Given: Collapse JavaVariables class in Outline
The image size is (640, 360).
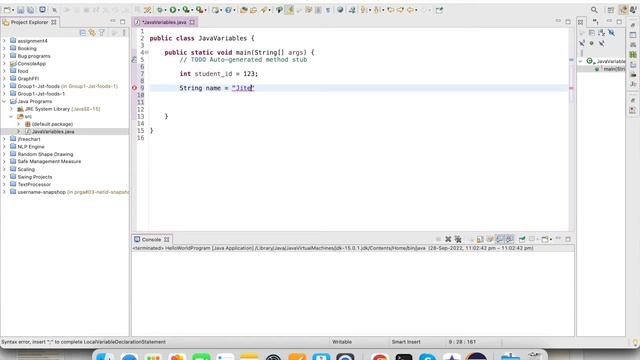Looking at the screenshot, I should click(x=580, y=61).
